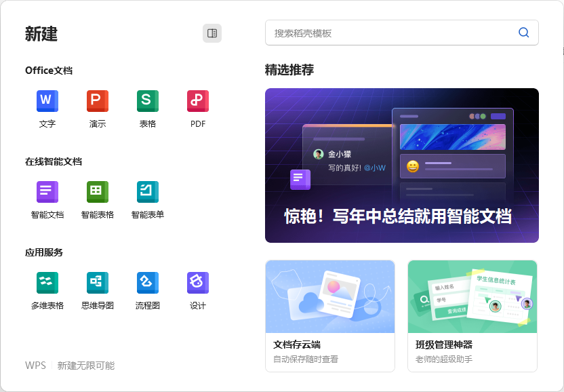Viewport: 564px width, 392px height.
Task: Click inside the 搜索稻壳模板 search field
Action: [373, 32]
